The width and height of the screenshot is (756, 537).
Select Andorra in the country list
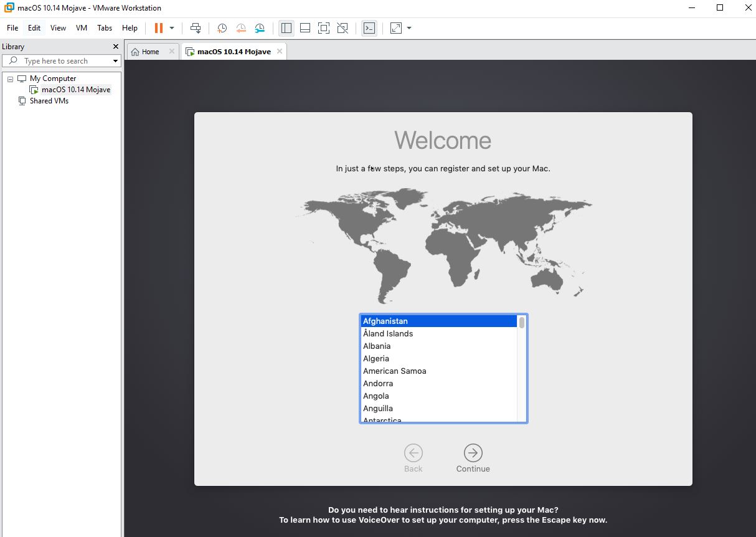pos(378,383)
